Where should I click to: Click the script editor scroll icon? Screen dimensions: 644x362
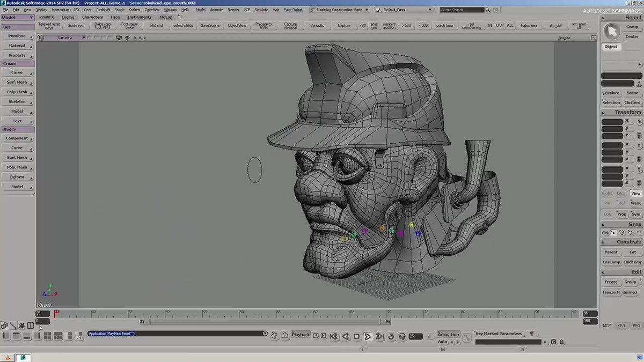point(274,335)
